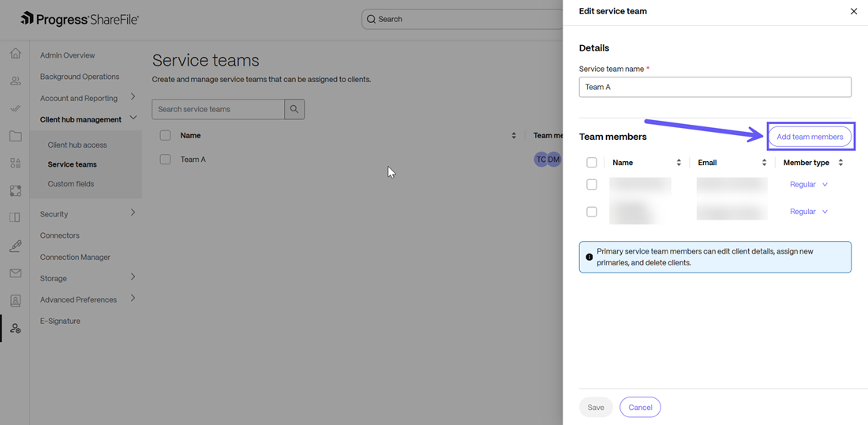Click the Folders icon in sidebar

click(15, 136)
